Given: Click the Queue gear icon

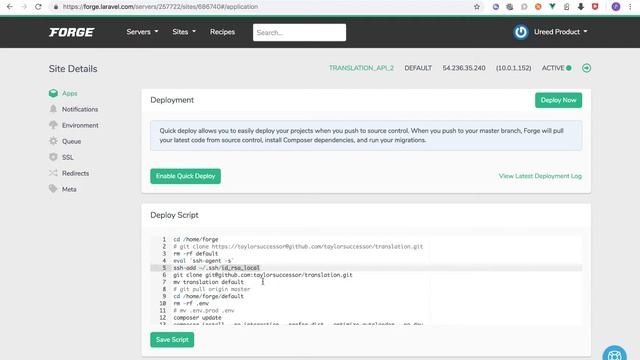Looking at the screenshot, I should click(x=53, y=141).
